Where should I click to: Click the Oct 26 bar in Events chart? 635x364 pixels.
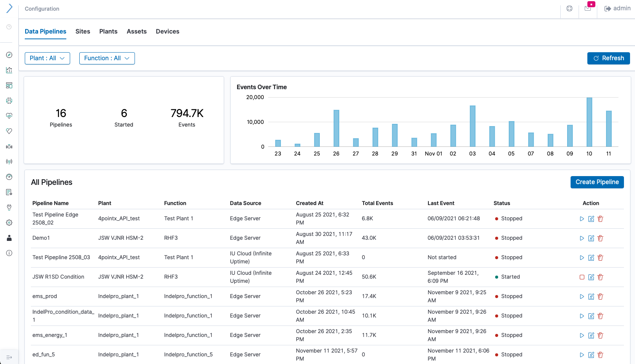click(336, 128)
